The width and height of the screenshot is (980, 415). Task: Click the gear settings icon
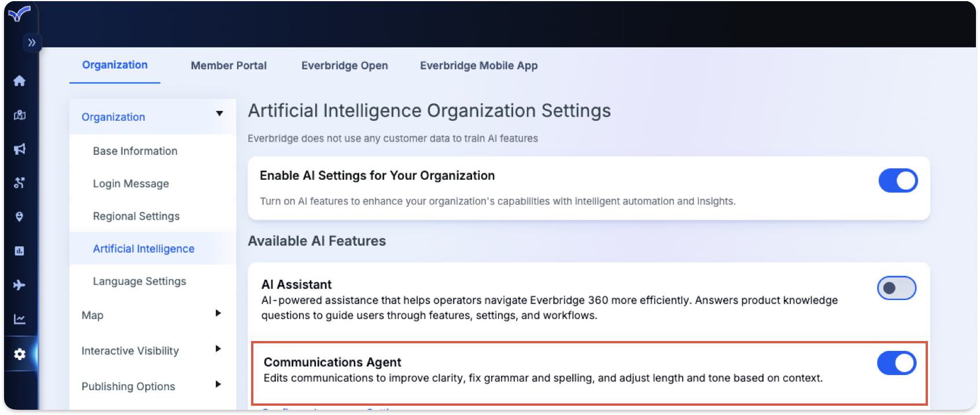click(20, 354)
